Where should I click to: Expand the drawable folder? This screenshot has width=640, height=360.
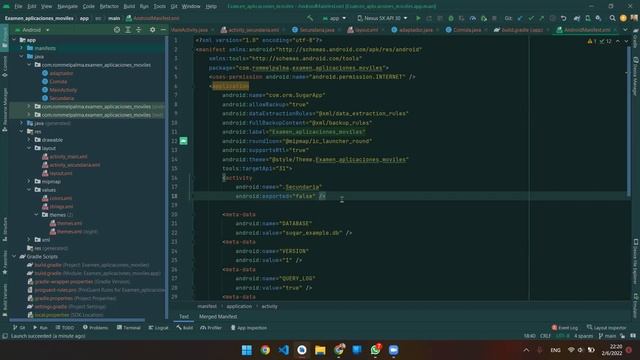[29, 140]
